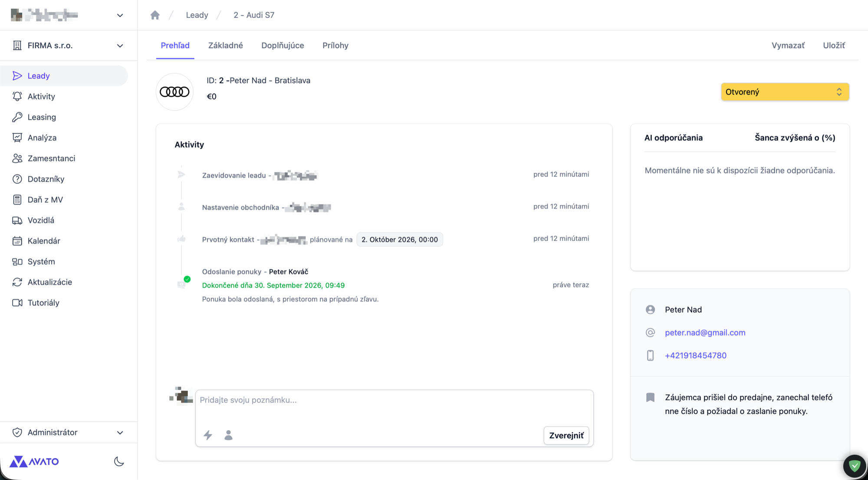Open Leasing key icon in sidebar
The image size is (868, 480).
(x=17, y=117)
